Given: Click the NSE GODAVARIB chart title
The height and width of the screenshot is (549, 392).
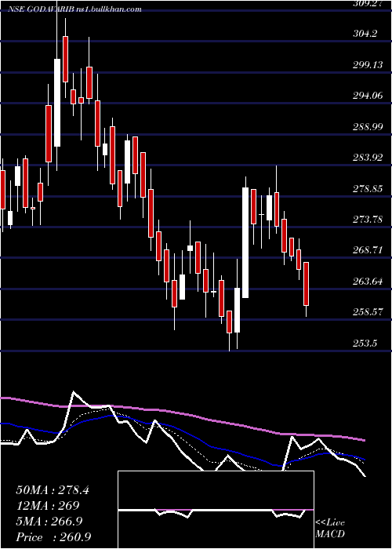Looking at the screenshot, I should click(x=74, y=9).
